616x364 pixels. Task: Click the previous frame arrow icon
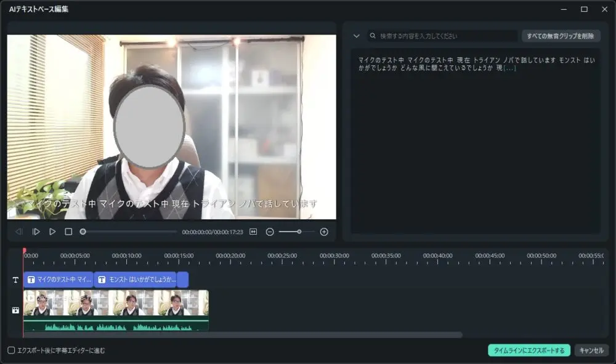[x=19, y=232]
